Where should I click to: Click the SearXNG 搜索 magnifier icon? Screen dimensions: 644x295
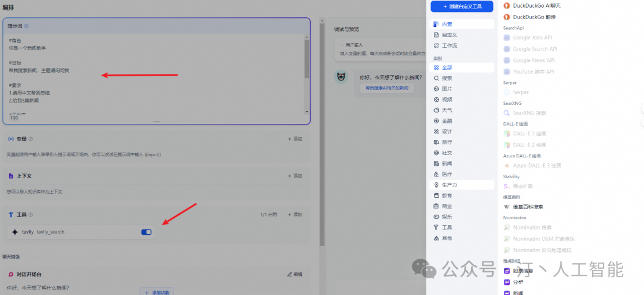pyautogui.click(x=507, y=113)
